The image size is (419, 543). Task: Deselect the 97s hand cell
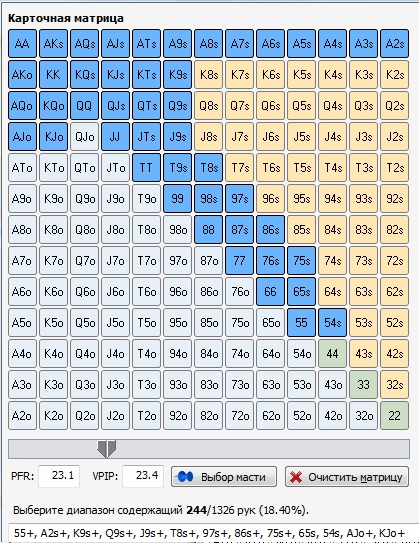tap(239, 198)
